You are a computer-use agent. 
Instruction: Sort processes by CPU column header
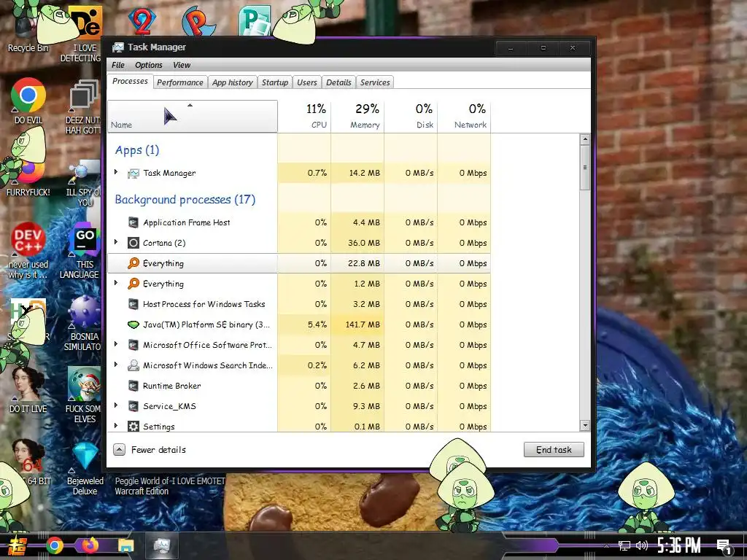tap(304, 117)
